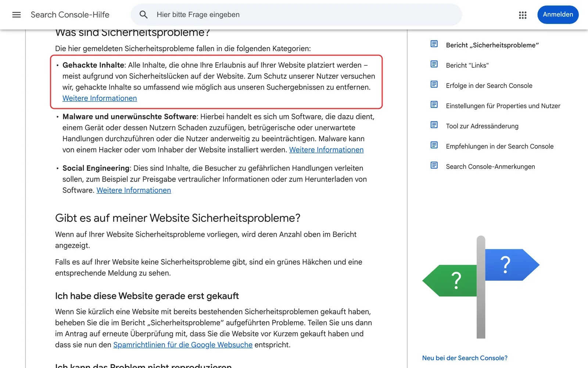Open Einstellungen für Properties und Nutzer article
Viewport: 588px width, 368px height.
coord(503,106)
